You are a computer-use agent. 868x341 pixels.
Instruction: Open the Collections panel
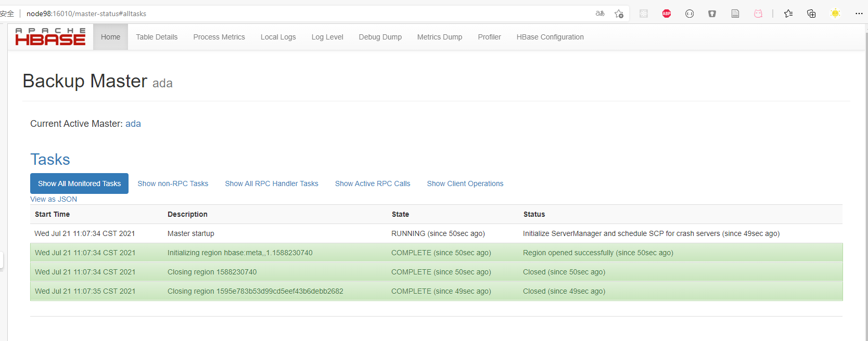click(x=811, y=14)
